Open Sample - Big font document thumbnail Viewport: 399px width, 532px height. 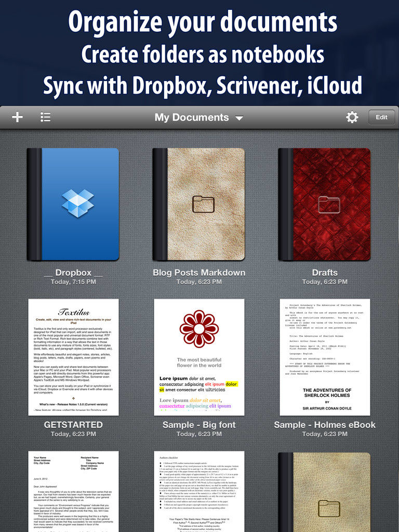tap(199, 357)
